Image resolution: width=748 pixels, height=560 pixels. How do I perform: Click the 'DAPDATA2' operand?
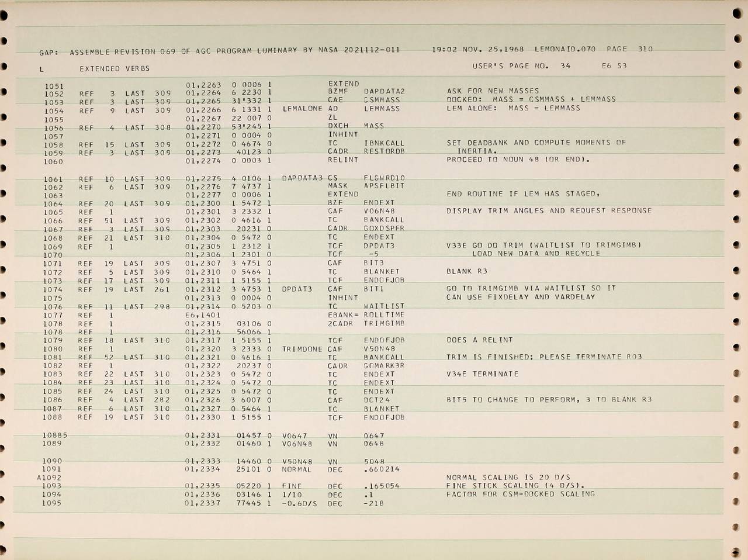[x=385, y=92]
